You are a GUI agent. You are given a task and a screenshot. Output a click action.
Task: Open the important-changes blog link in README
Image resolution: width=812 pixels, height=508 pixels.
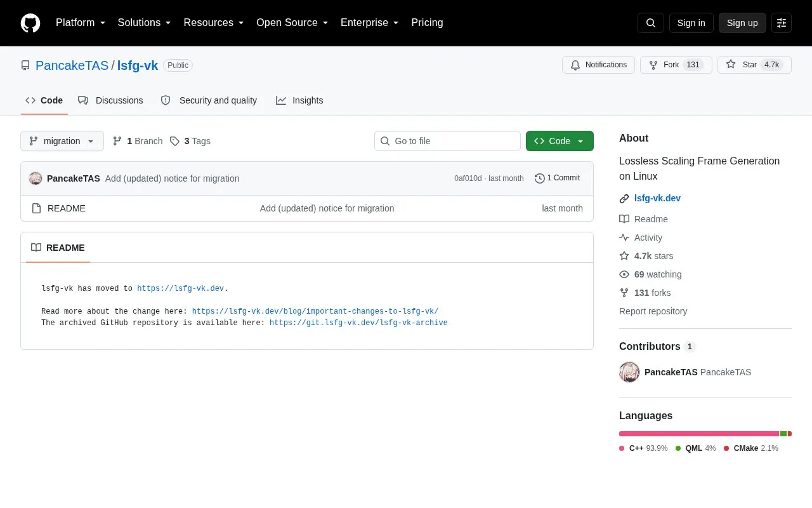(x=315, y=311)
